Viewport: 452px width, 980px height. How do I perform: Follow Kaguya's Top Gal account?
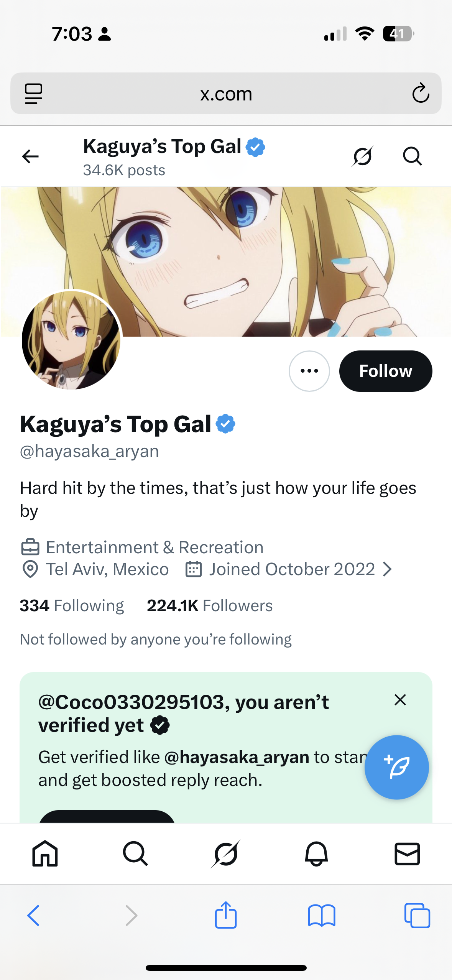pyautogui.click(x=385, y=371)
